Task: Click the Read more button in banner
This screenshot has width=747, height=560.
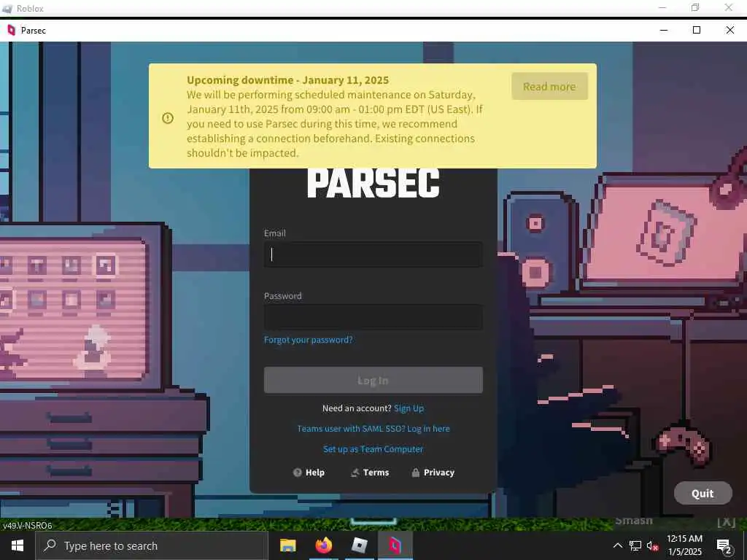Action: pyautogui.click(x=549, y=86)
